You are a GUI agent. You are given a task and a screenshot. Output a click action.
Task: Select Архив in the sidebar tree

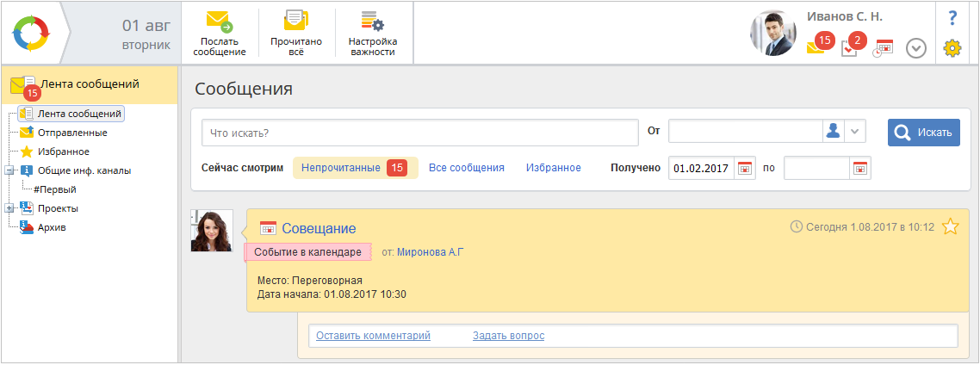coord(52,227)
